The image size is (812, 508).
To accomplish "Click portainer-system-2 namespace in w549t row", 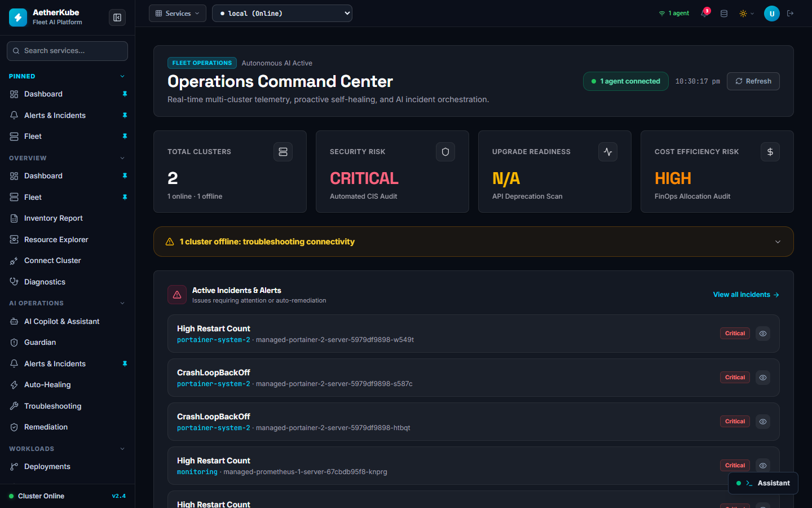I will click(x=213, y=340).
